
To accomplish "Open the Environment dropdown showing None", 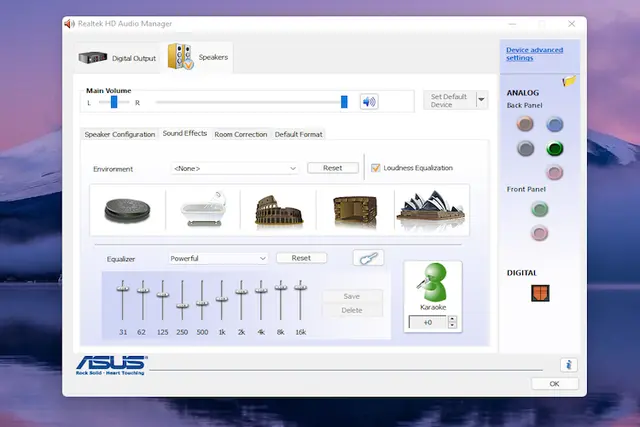I will pyautogui.click(x=234, y=168).
